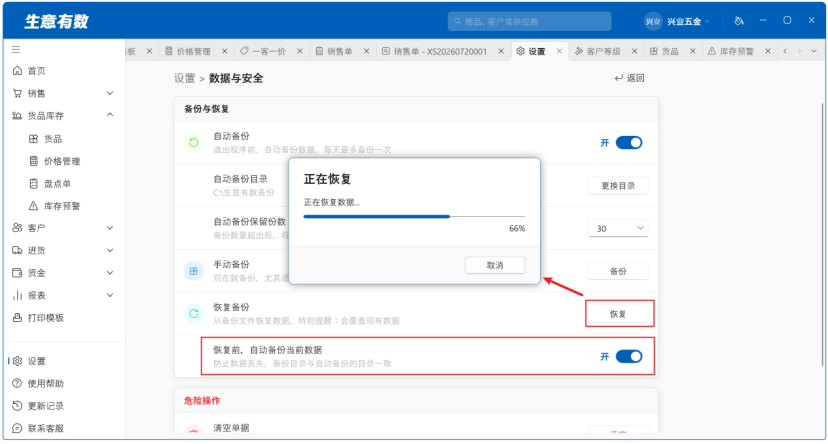Click the search box in the title bar
Viewport: 828px width, 444px height.
[x=530, y=22]
